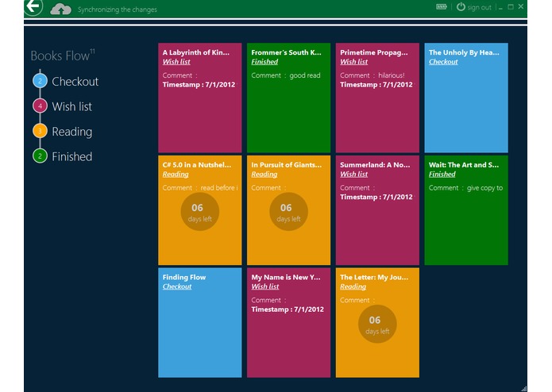
Task: Click Timestamp on Summerland tile
Action: click(376, 198)
